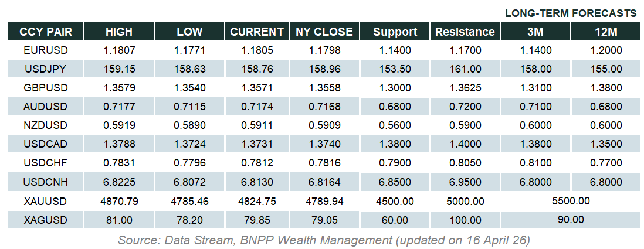Select the NZDUSD row label

tap(45, 125)
